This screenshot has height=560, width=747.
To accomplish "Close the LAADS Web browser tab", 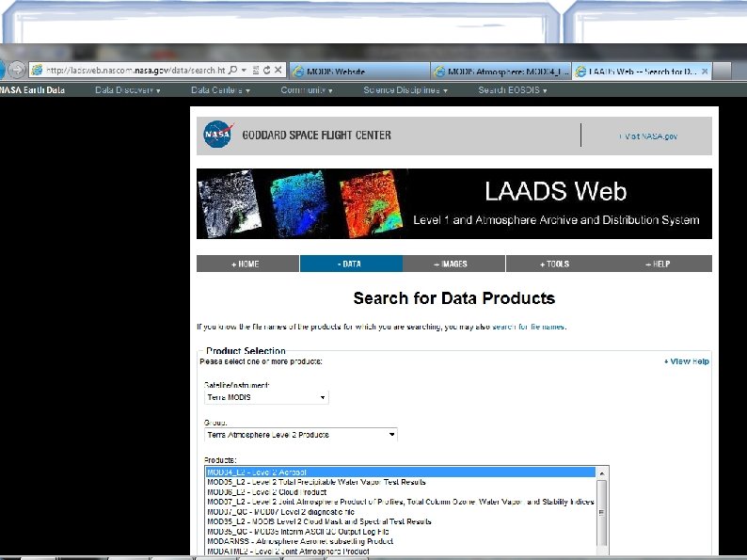I will 705,72.
